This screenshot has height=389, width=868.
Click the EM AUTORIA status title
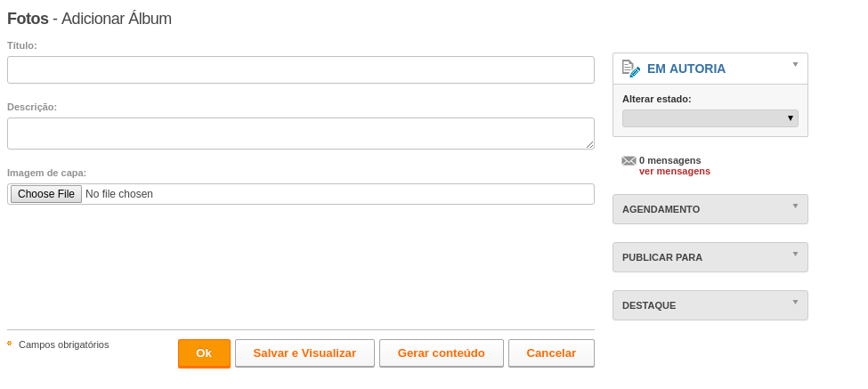(686, 69)
